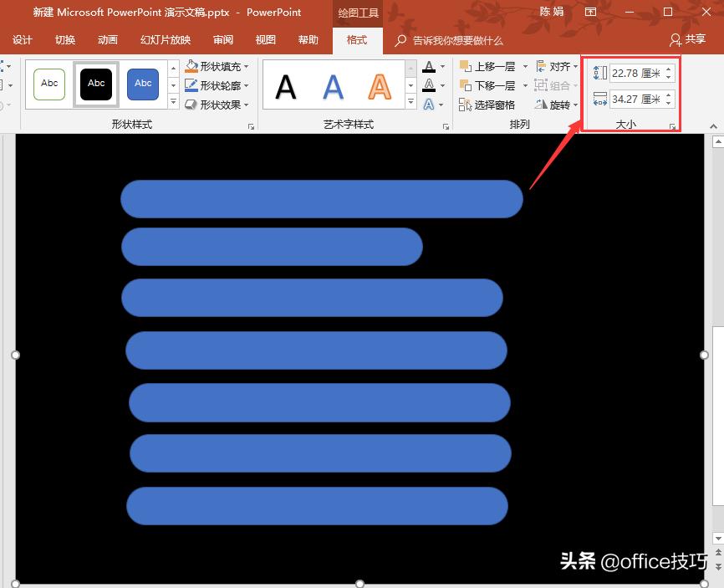The height and width of the screenshot is (588, 724).
Task: Click the 下移一层 send backward button
Action: click(x=488, y=85)
